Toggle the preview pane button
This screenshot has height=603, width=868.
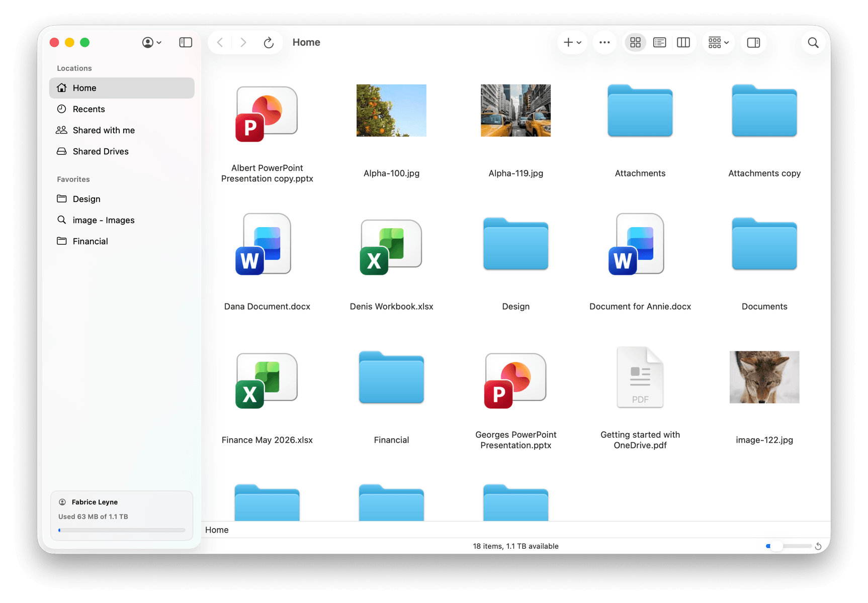pyautogui.click(x=753, y=43)
